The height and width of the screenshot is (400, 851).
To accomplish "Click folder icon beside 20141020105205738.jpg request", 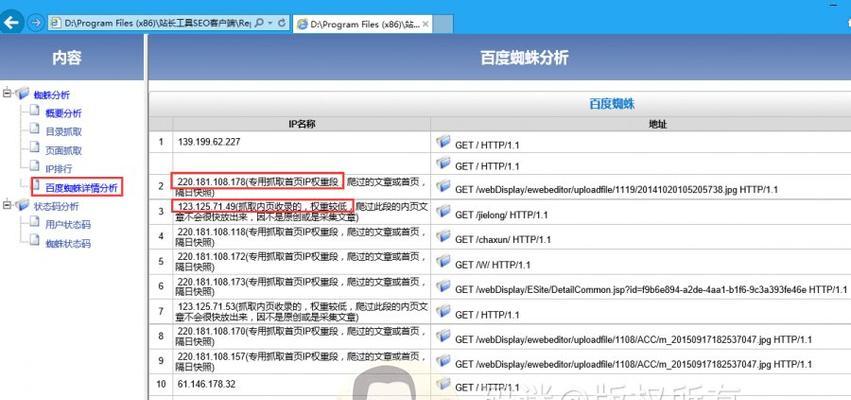I will click(443, 186).
